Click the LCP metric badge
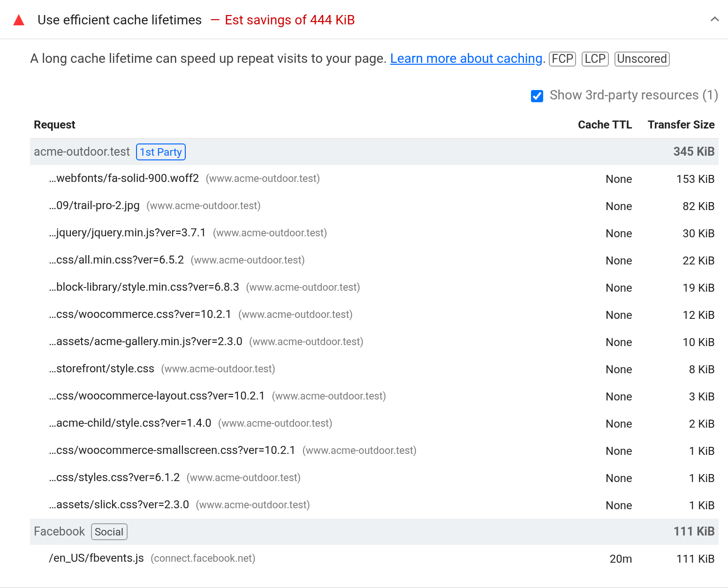 click(x=595, y=59)
